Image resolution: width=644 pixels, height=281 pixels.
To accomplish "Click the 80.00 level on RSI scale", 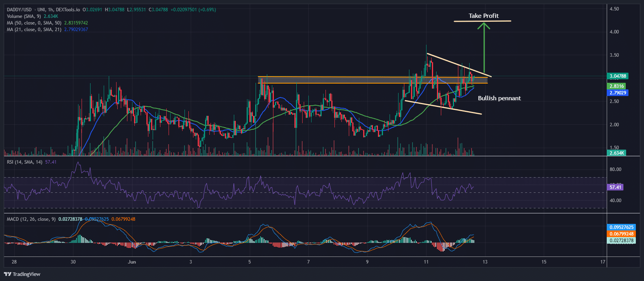I will point(615,169).
